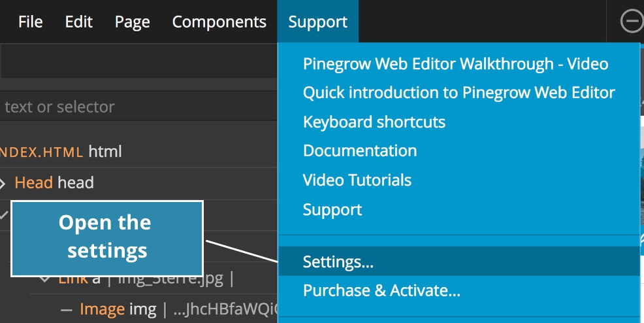Select the INDEX.HTML html tree node
The height and width of the screenshot is (323, 644).
coord(61,152)
